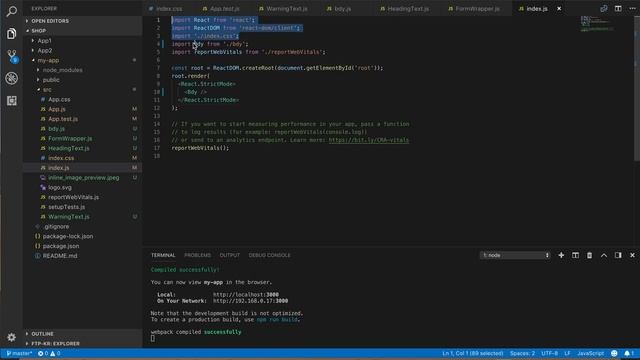Viewport: 640px width, 360px height.
Task: Open package.json in the explorer
Action: 61,246
